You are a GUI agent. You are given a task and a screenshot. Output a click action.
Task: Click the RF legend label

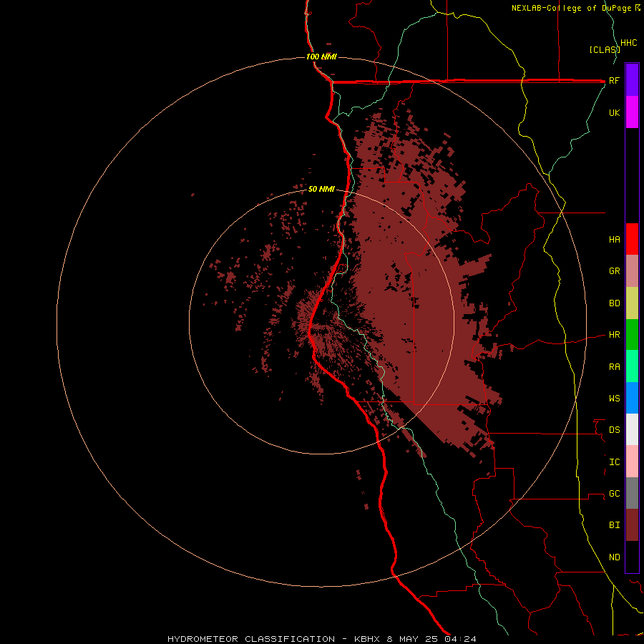(x=614, y=80)
